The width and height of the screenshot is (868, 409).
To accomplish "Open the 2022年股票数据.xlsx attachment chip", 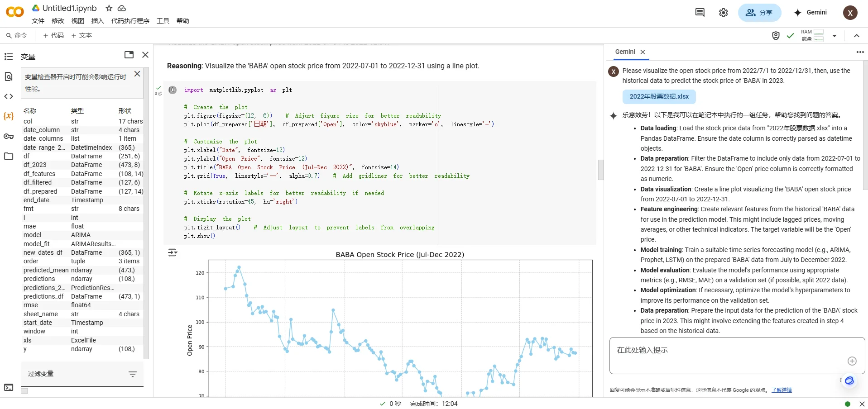I will click(659, 97).
